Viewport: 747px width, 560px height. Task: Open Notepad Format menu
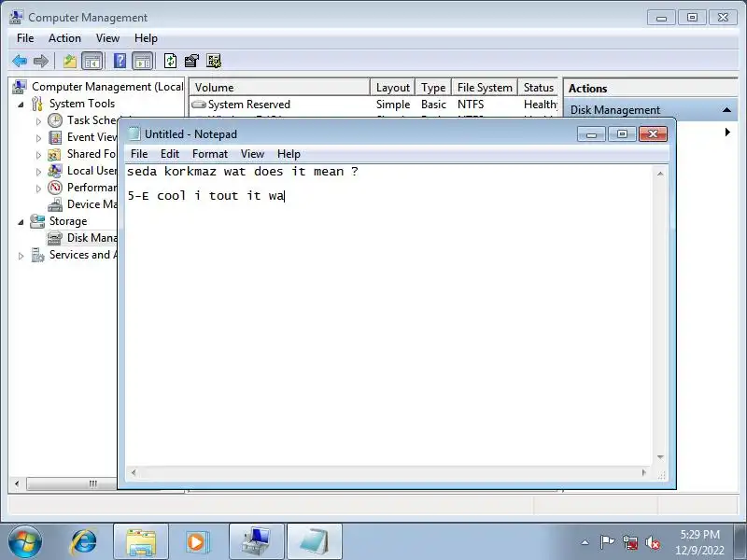(209, 154)
